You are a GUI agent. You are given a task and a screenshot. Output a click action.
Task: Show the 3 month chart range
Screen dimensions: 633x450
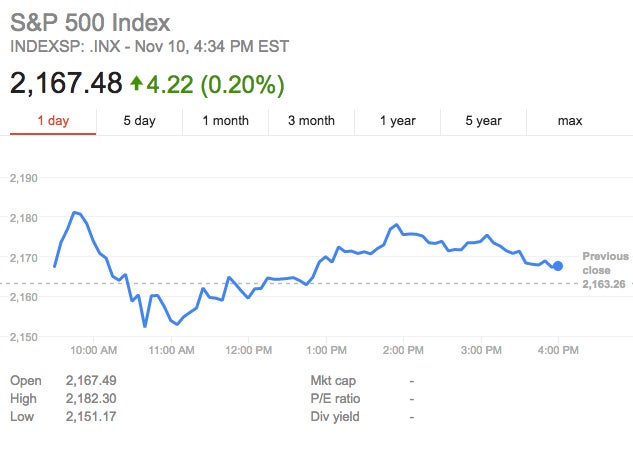[x=311, y=121]
